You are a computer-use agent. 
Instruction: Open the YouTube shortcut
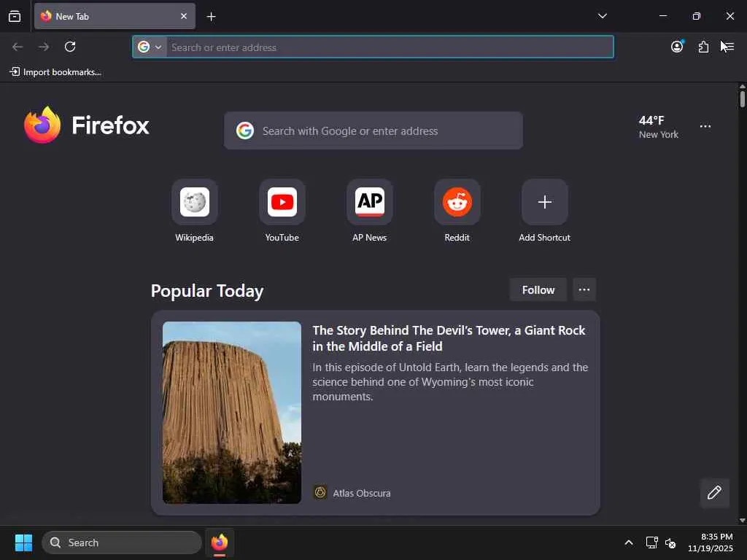point(282,211)
